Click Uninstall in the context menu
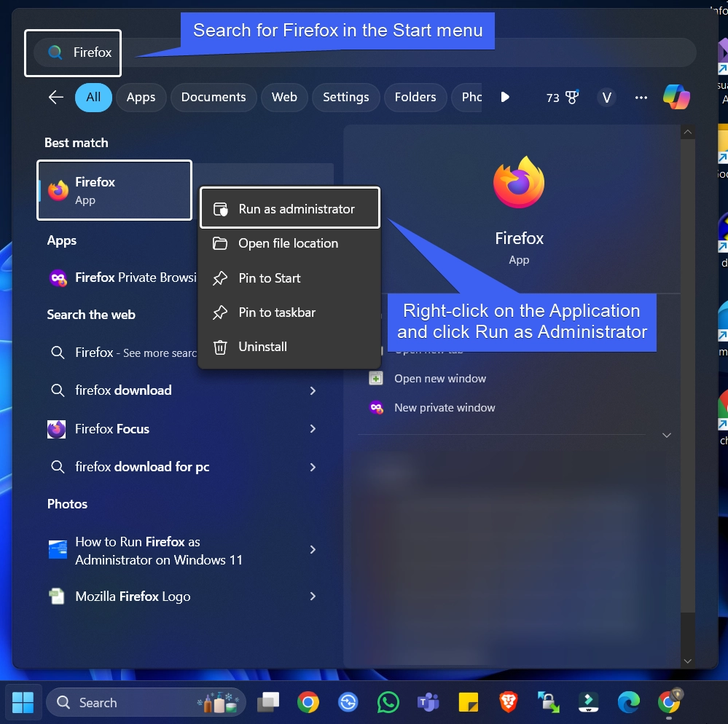The image size is (728, 724). pyautogui.click(x=290, y=347)
